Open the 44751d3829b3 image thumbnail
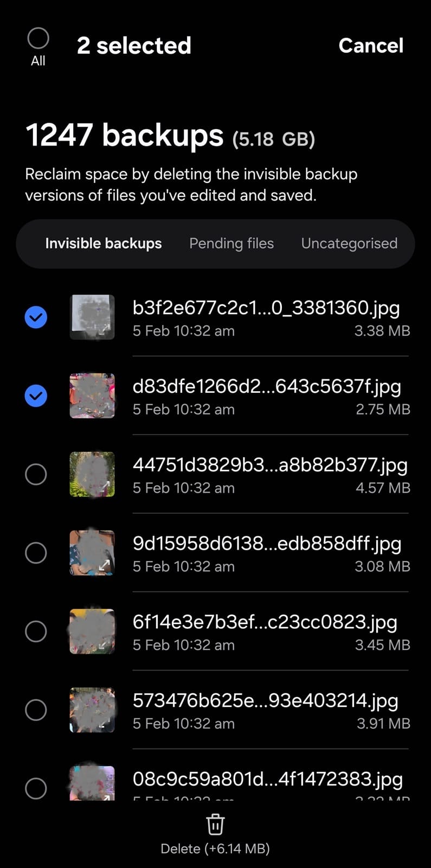The height and width of the screenshot is (868, 431). click(x=92, y=474)
